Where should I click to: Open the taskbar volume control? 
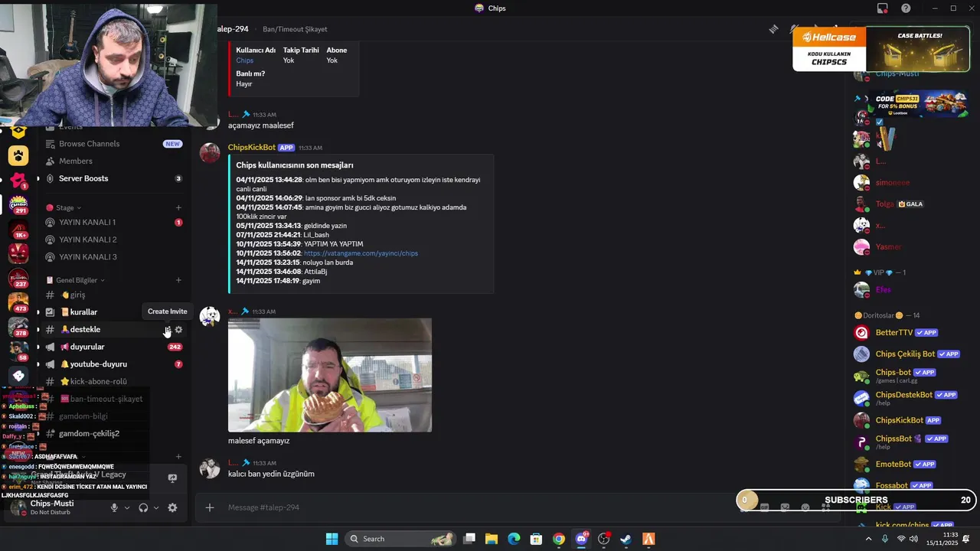(914, 539)
